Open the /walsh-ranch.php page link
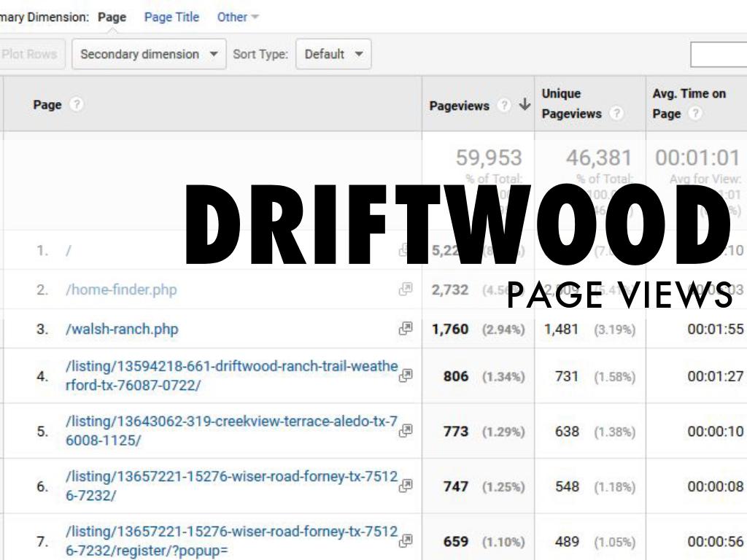The height and width of the screenshot is (560, 747). click(x=122, y=329)
